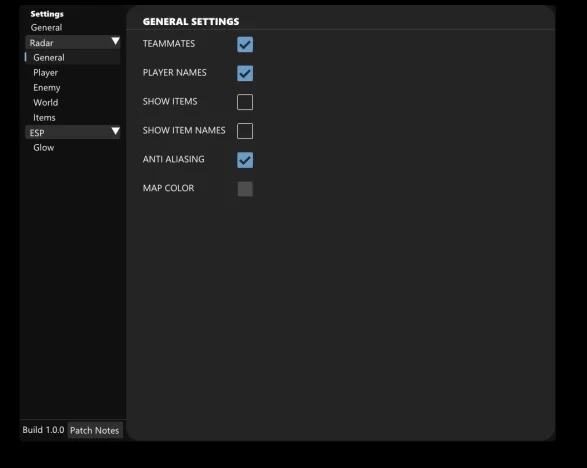587x468 pixels.
Task: Enable the Show Item Names checkbox
Action: click(x=245, y=131)
